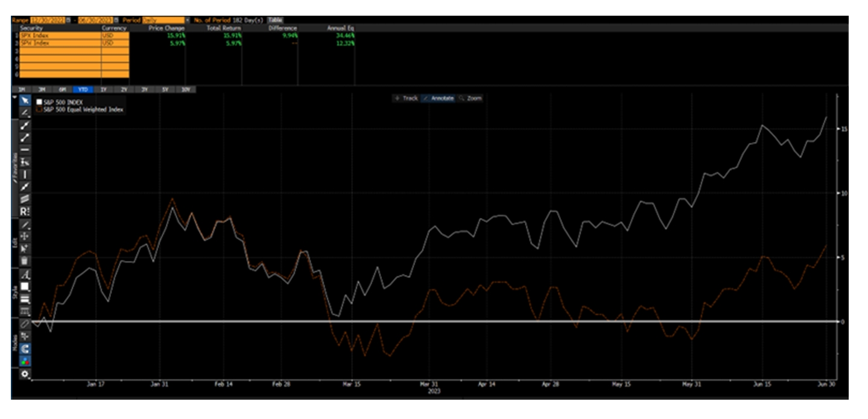The width and height of the screenshot is (868, 419).
Task: Click the R regression annotation tool
Action: click(x=25, y=212)
